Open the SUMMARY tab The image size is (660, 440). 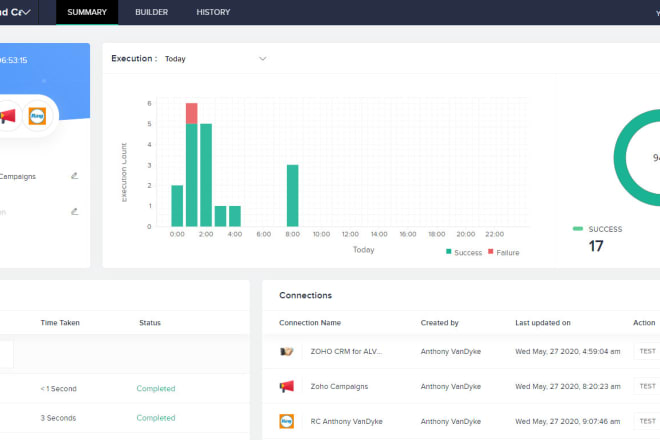pyautogui.click(x=87, y=12)
